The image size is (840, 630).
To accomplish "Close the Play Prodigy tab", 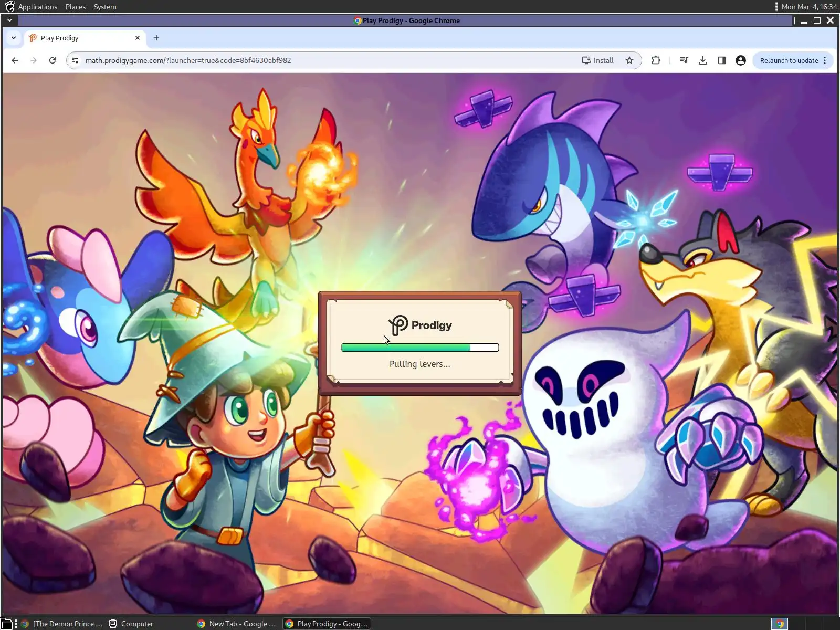I will pyautogui.click(x=138, y=38).
